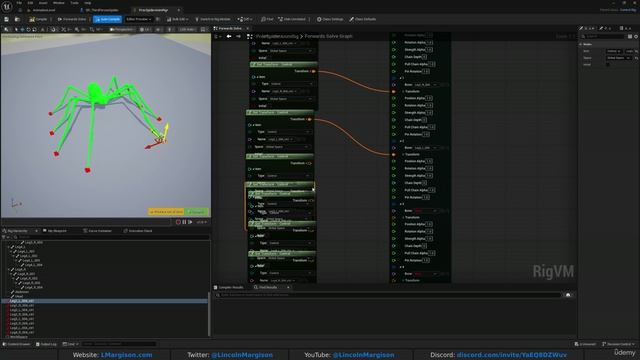Open the Tools menu

pyautogui.click(x=74, y=3)
